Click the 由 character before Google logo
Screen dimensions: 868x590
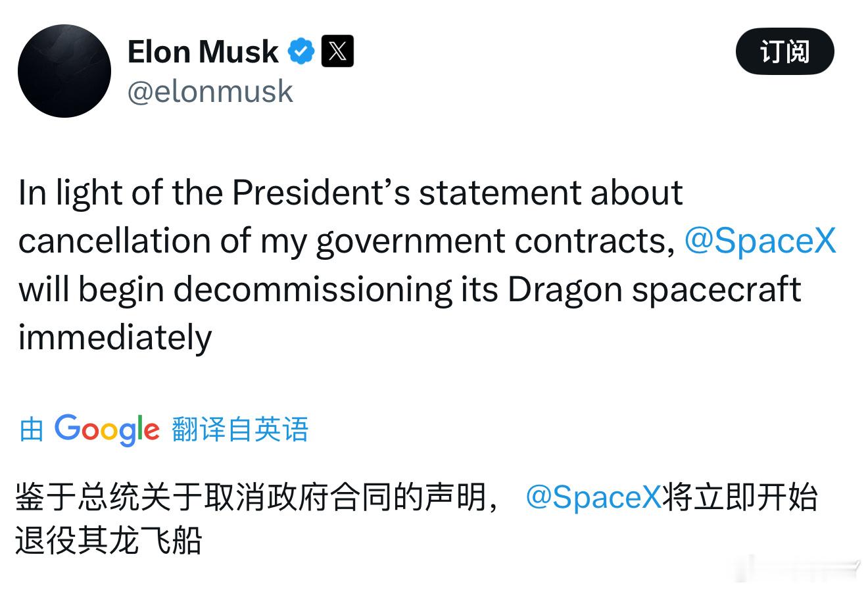[x=31, y=430]
